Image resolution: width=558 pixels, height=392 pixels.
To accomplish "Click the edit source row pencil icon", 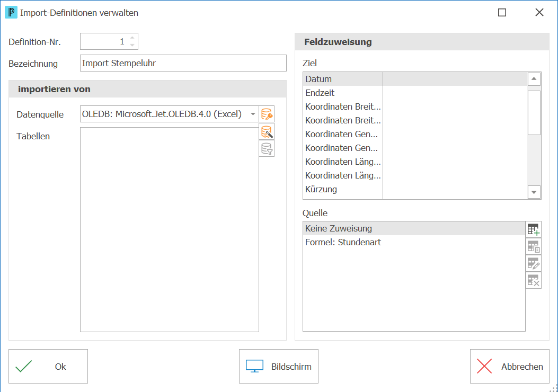I will point(534,263).
